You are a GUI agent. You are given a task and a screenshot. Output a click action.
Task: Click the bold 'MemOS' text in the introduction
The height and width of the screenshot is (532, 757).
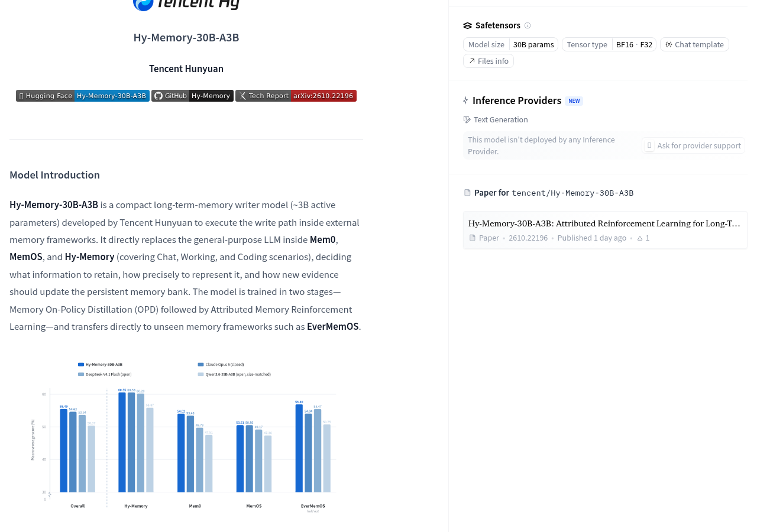coord(26,257)
